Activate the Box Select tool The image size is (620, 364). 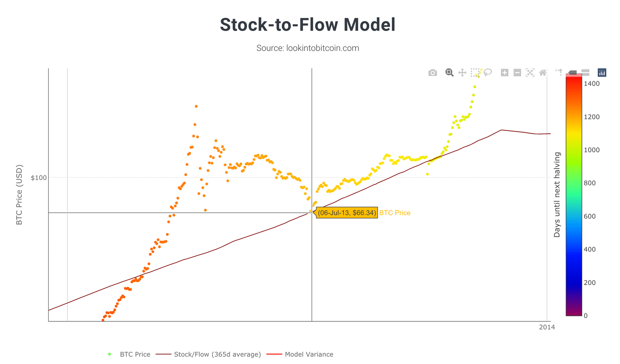[x=475, y=73]
